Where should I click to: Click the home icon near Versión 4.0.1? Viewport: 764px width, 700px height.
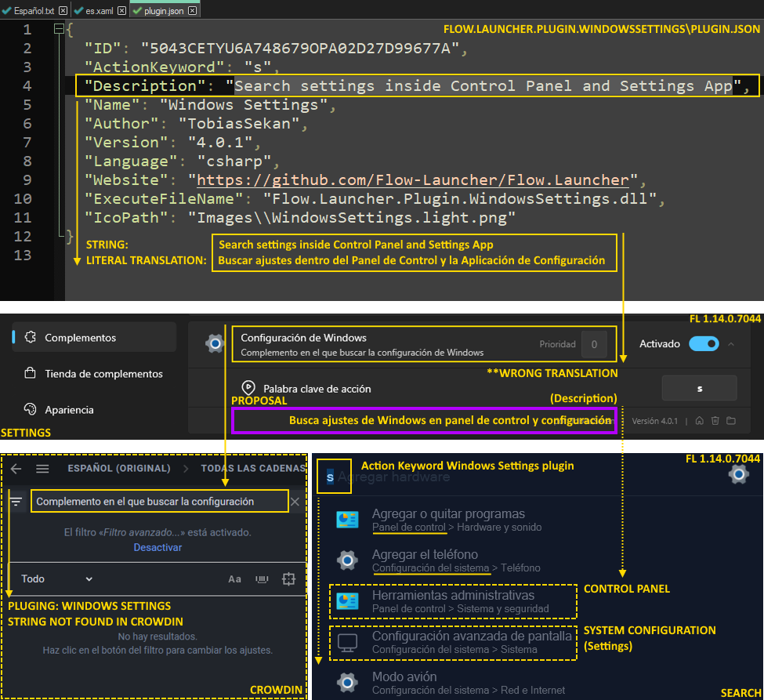point(700,421)
